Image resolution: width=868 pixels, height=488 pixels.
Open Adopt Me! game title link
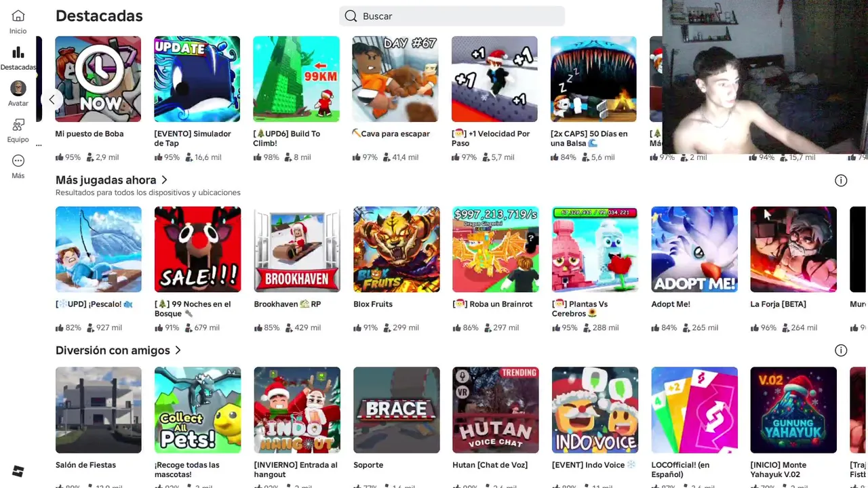click(671, 304)
